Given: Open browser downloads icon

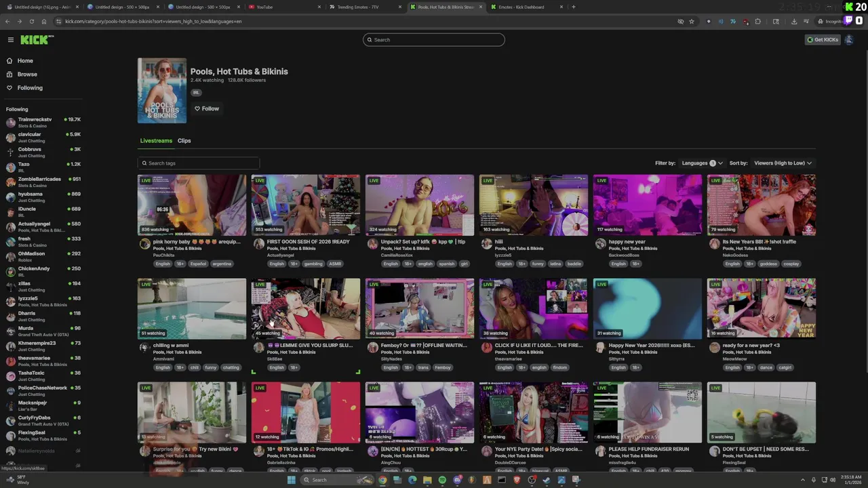Looking at the screenshot, I should point(794,21).
